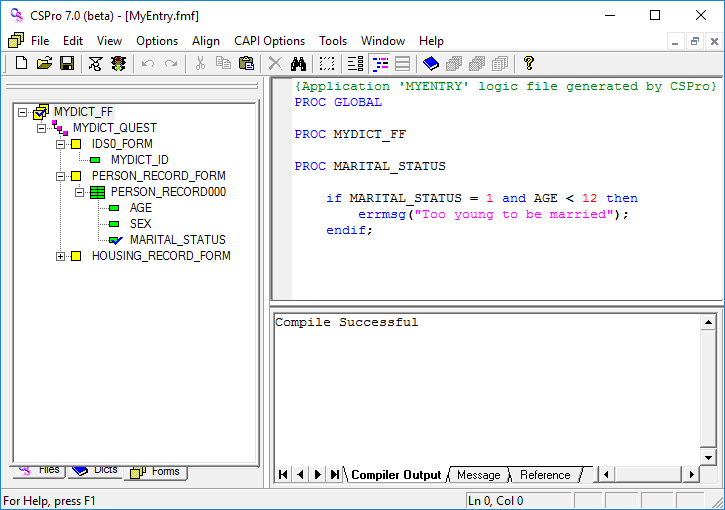Screen dimensions: 725x510
Task: Expand the HOUSING_RECORD_FORM tree node
Action: [61, 256]
